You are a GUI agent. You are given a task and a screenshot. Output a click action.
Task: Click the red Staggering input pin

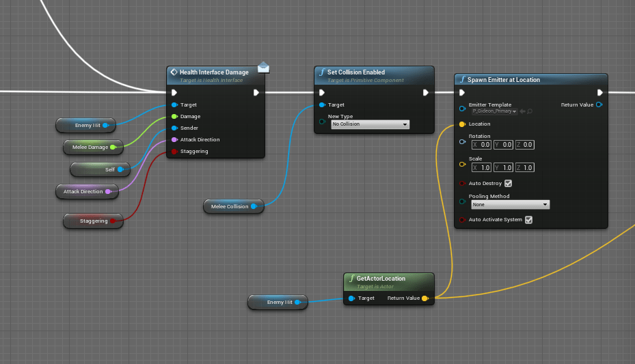(175, 152)
